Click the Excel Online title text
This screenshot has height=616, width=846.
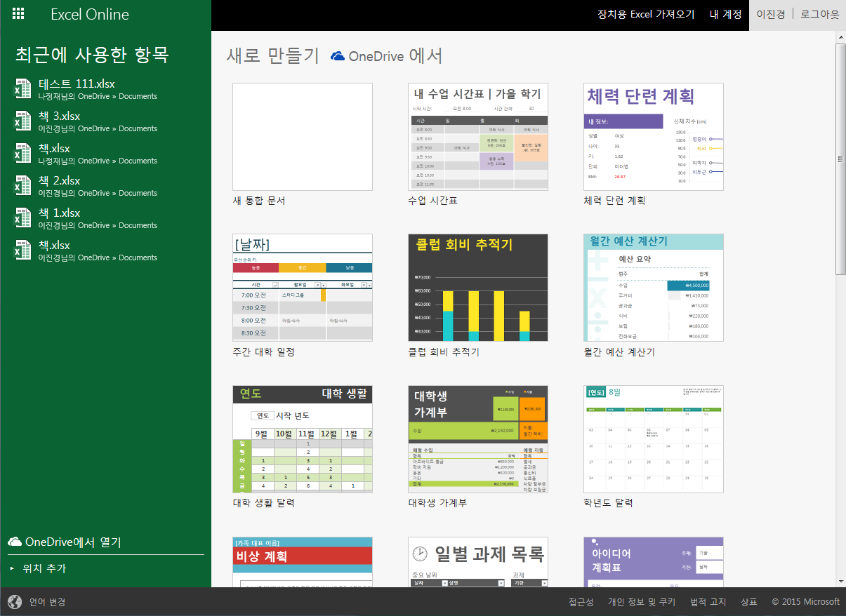(90, 14)
